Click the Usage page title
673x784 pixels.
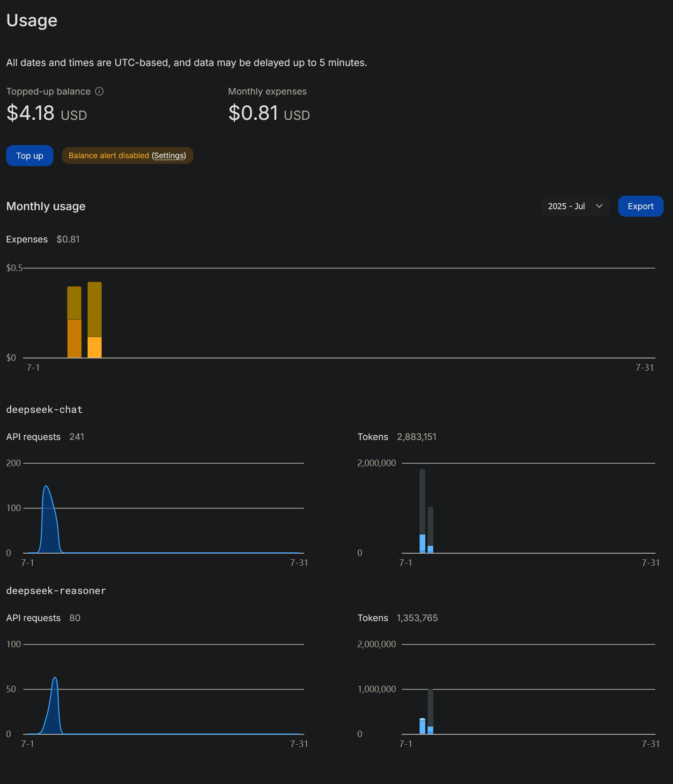32,21
